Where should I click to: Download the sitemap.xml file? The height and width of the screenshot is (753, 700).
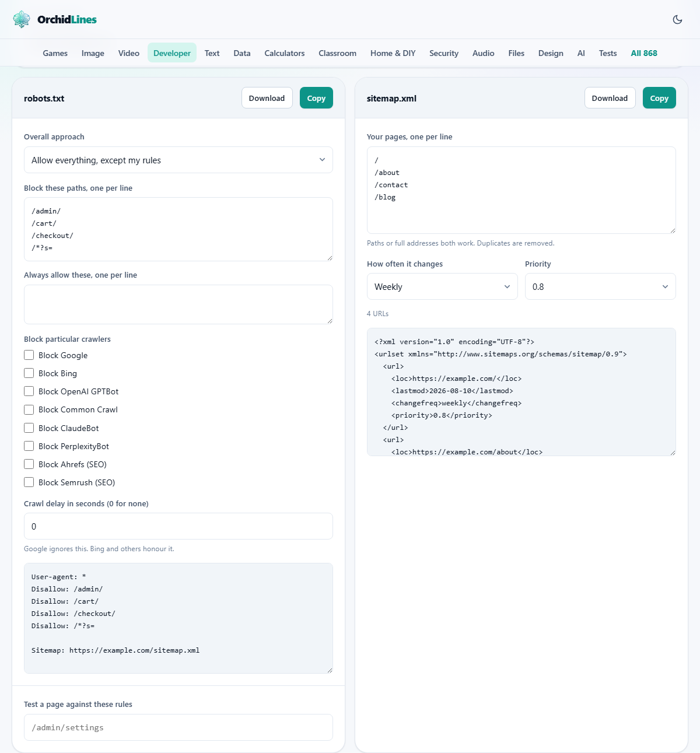click(x=610, y=98)
